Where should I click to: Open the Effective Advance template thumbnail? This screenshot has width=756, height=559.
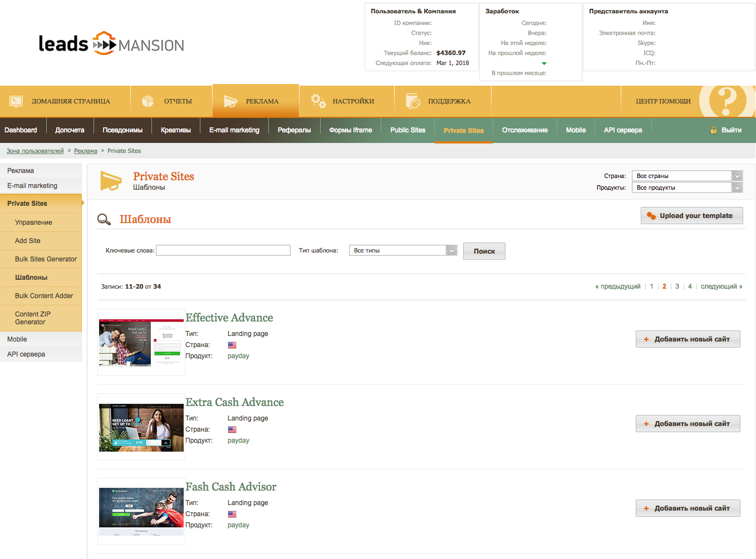pyautogui.click(x=141, y=343)
